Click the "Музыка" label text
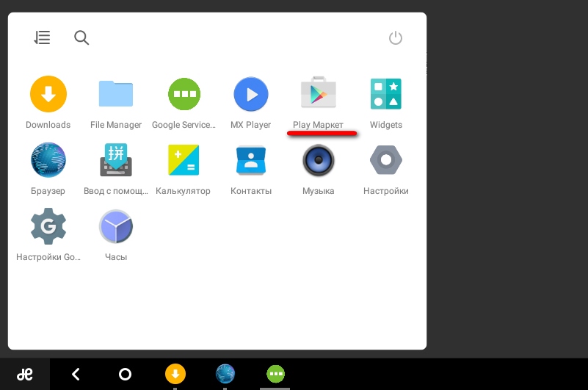 pyautogui.click(x=319, y=191)
